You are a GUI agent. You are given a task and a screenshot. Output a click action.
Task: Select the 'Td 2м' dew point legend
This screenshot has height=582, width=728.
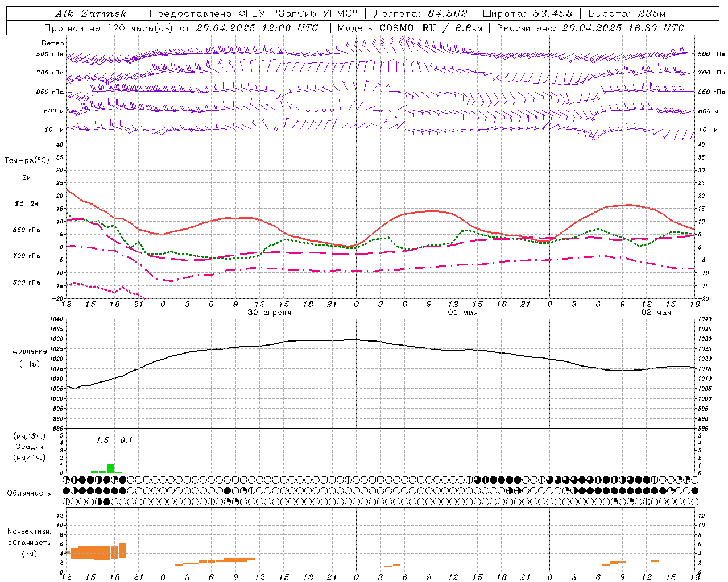pos(27,203)
